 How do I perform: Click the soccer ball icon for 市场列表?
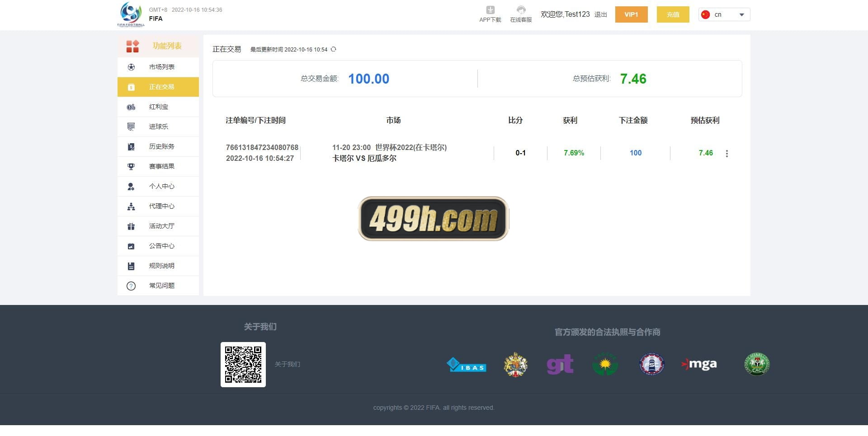click(131, 67)
